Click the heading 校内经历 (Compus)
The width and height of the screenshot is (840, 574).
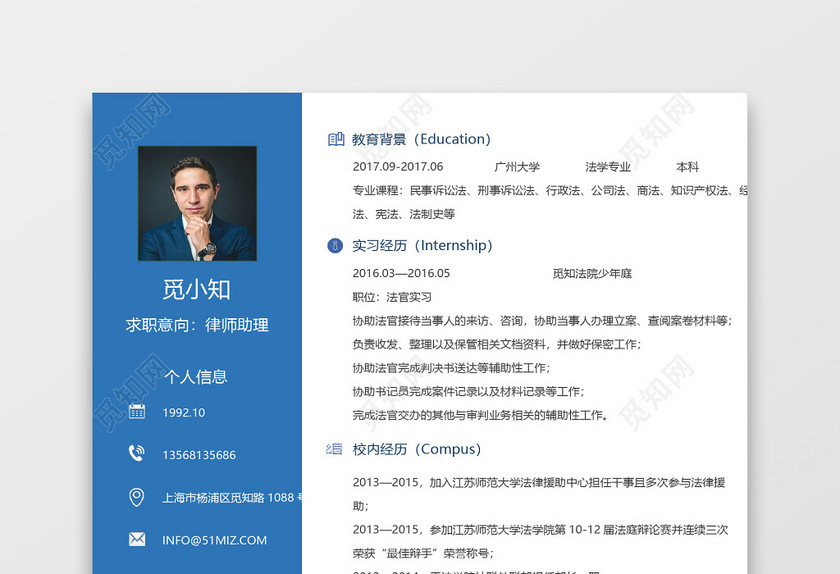tap(416, 449)
